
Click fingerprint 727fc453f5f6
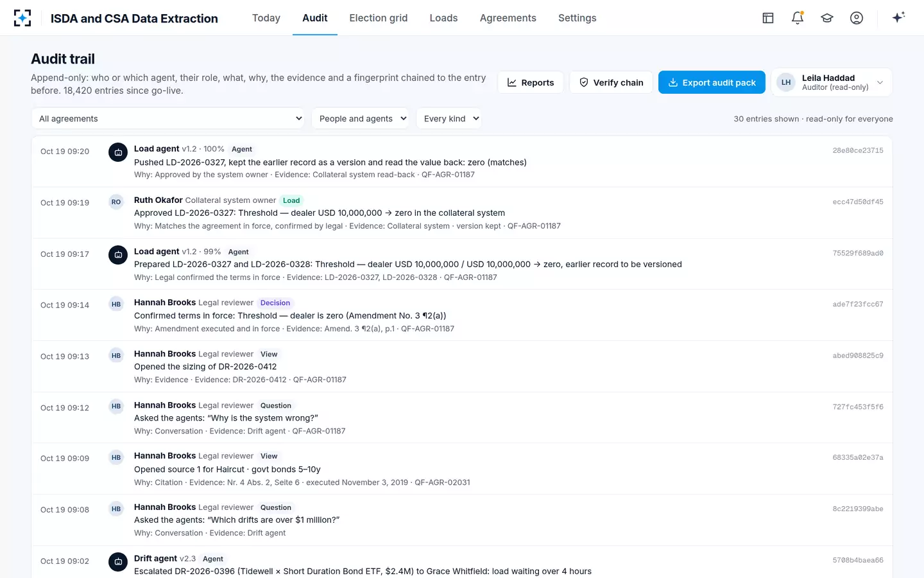[x=858, y=407]
